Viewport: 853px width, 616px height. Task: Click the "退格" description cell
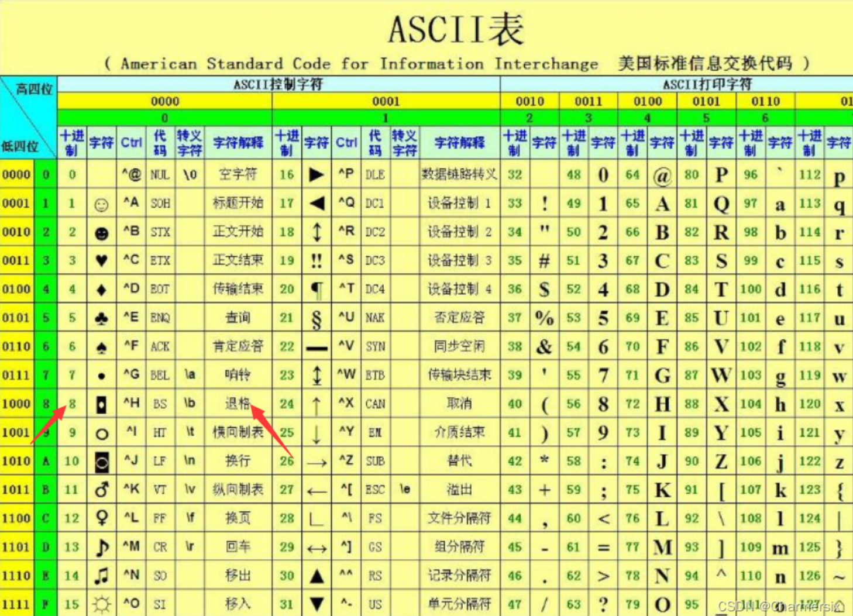pos(238,404)
